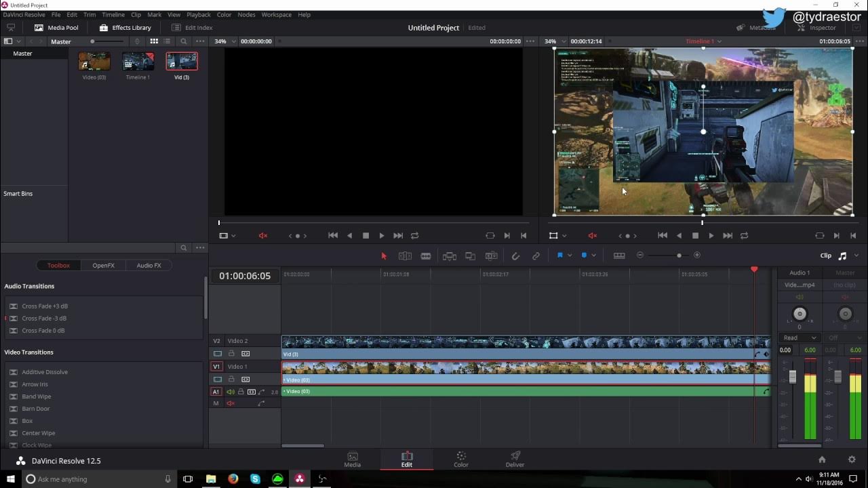Stop playback in the timeline viewer
The height and width of the screenshot is (488, 868).
695,236
